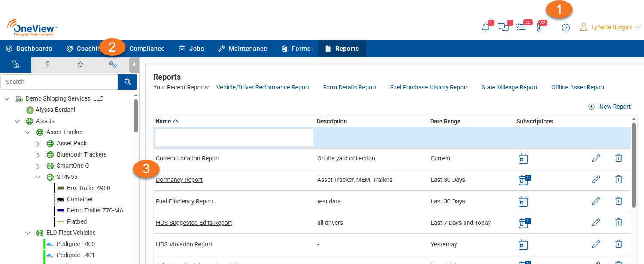Image resolution: width=644 pixels, height=264 pixels.
Task: Open the messages chat icon
Action: coord(503,28)
